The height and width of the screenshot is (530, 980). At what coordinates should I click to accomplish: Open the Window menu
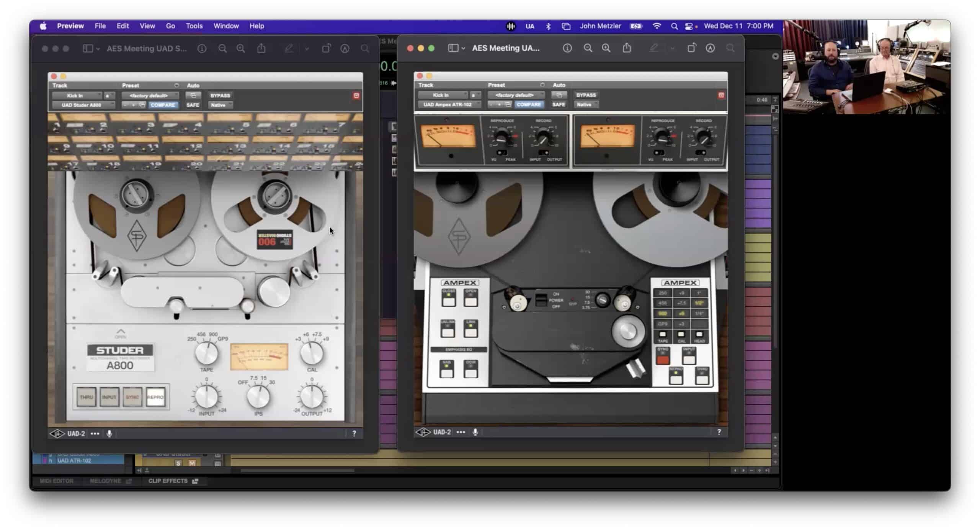tap(226, 26)
